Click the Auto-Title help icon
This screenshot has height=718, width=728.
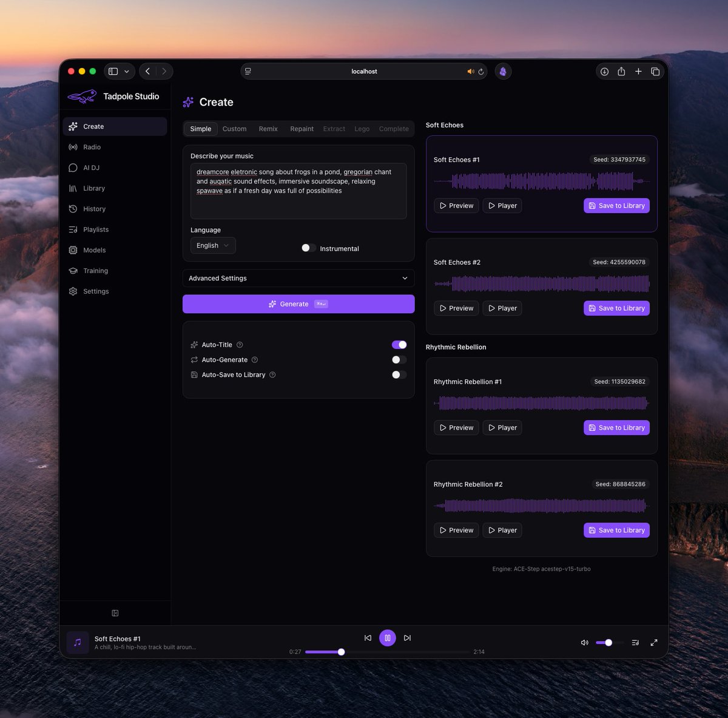(240, 345)
